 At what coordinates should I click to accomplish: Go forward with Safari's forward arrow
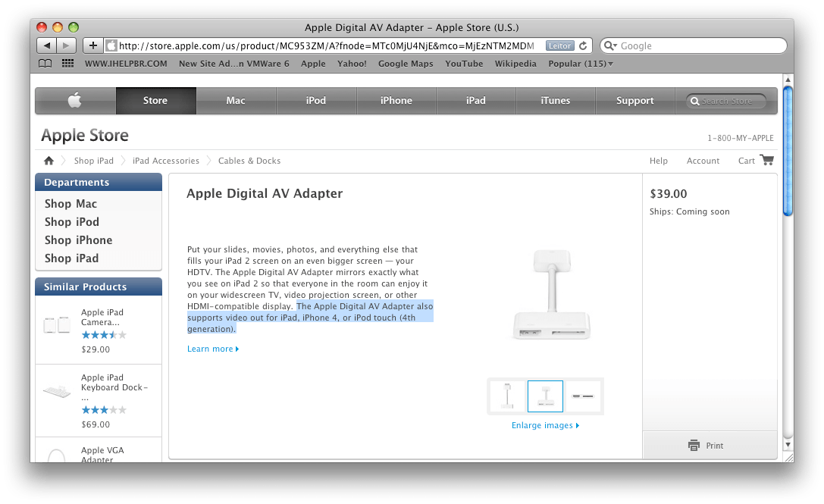pos(66,45)
